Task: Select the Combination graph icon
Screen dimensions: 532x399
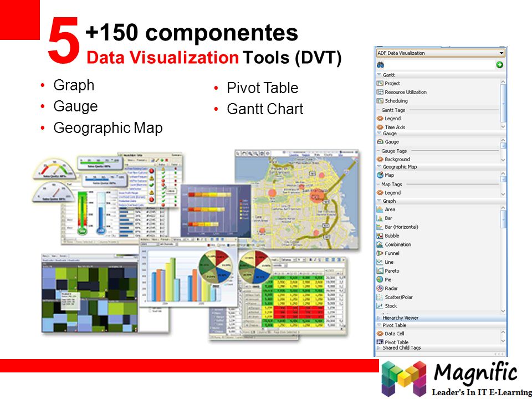Action: [380, 244]
